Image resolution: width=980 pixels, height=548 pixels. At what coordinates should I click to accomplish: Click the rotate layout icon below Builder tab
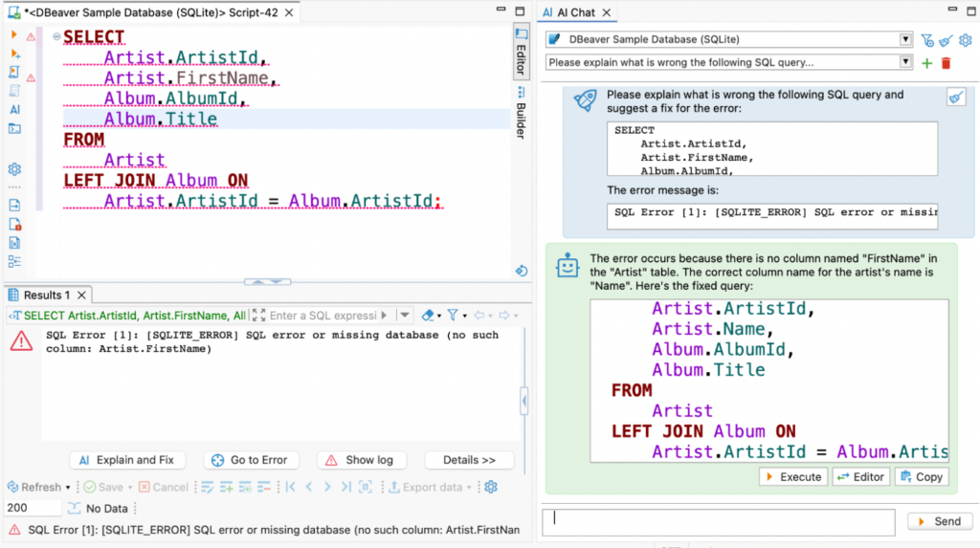[x=522, y=271]
